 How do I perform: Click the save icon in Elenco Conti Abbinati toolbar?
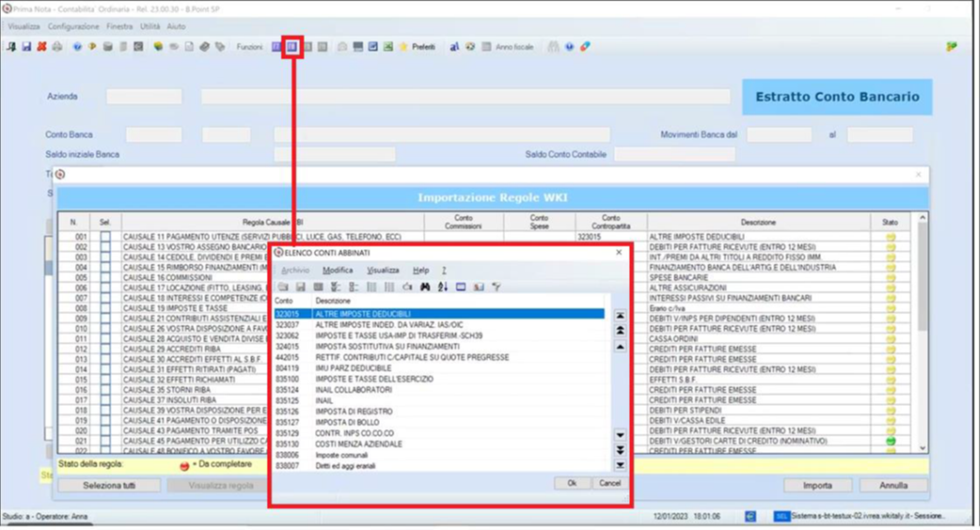[301, 287]
